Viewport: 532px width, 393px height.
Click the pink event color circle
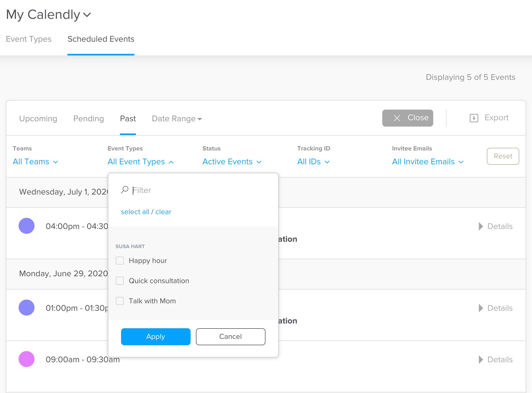point(27,359)
